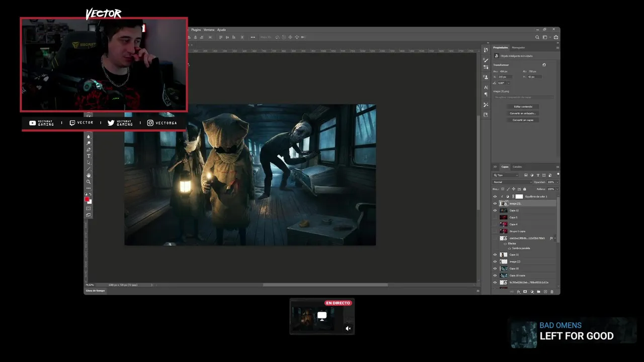This screenshot has height=362, width=644.
Task: Toggle Sombra paralela effect visibility
Action: coord(509,248)
